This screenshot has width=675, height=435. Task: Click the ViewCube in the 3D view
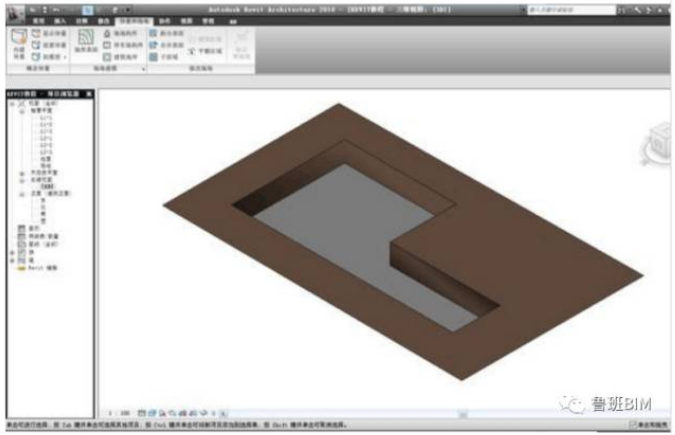656,144
